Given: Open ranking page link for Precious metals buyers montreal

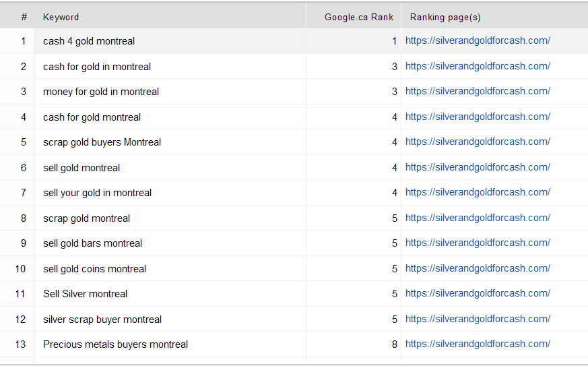Looking at the screenshot, I should pyautogui.click(x=478, y=344).
